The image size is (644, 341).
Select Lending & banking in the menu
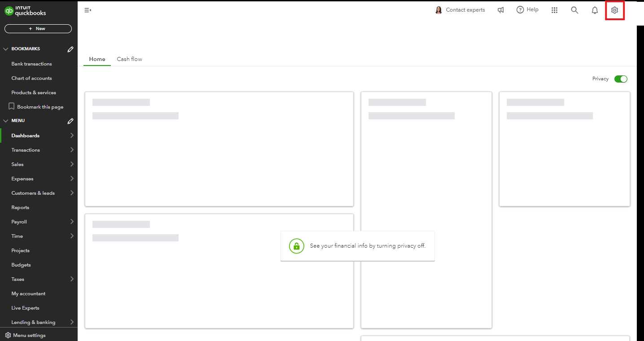point(33,322)
